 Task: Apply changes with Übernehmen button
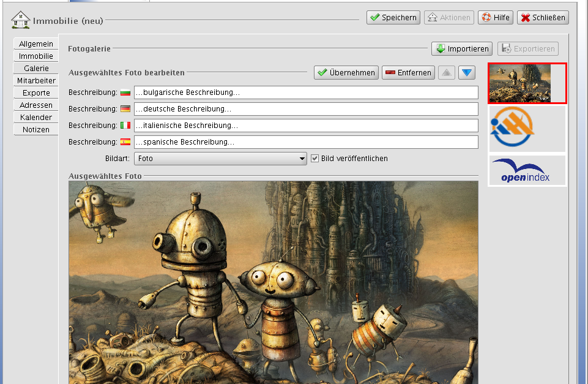click(x=346, y=73)
